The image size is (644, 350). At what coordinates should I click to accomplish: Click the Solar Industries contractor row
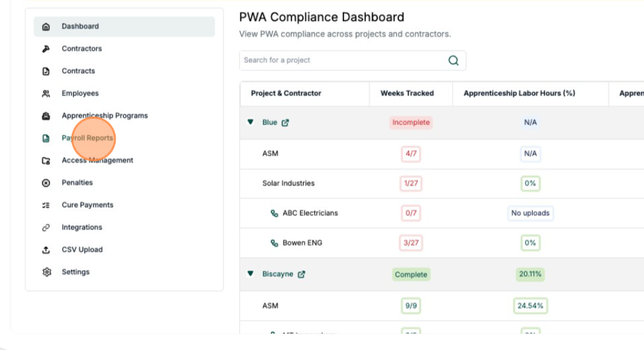coord(288,184)
